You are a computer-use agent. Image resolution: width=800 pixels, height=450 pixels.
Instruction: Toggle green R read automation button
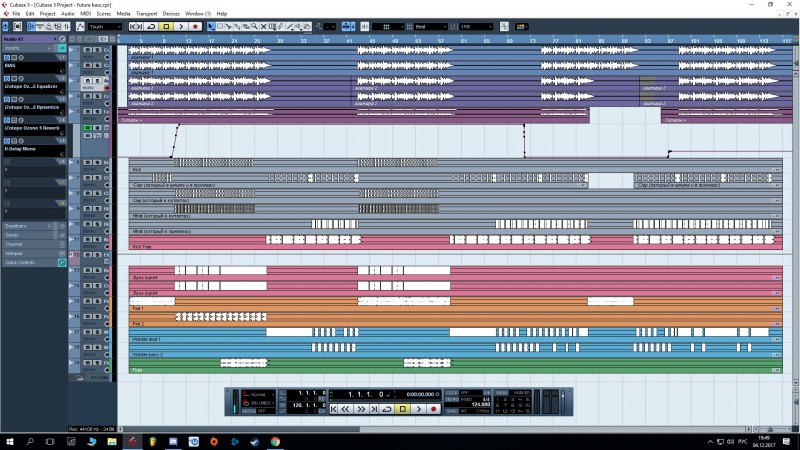(88, 128)
